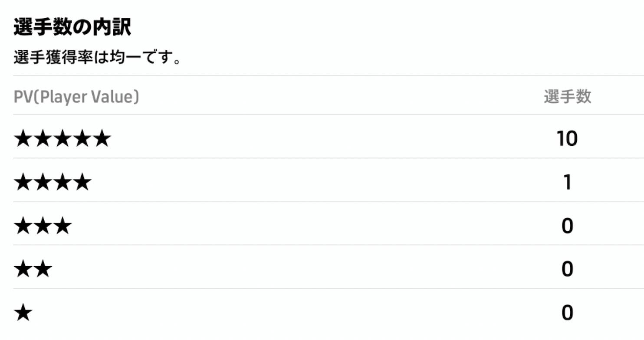Viewport: 644px width, 340px height.
Task: Select the two-star PV rating
Action: [33, 269]
